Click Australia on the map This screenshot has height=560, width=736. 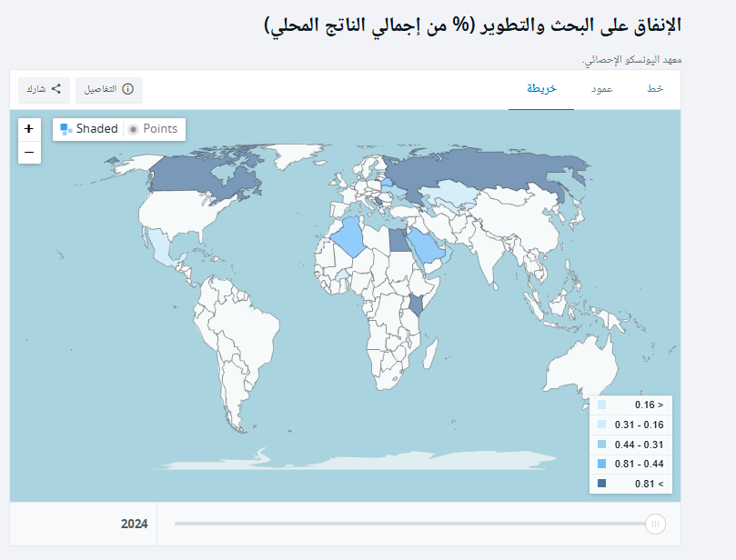[582, 368]
